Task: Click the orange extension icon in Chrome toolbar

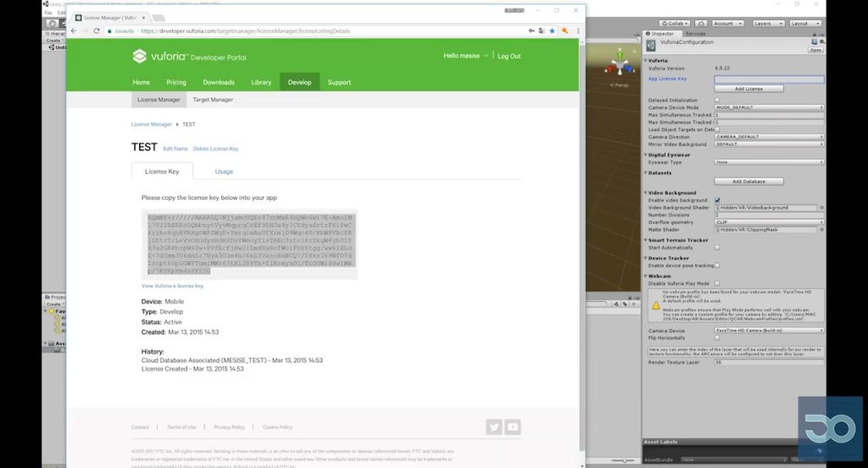Action: [565, 31]
